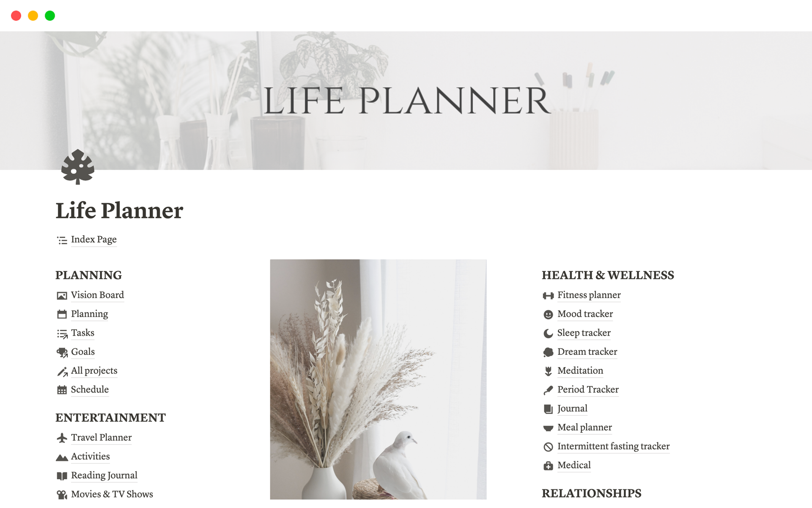
Task: Expand the PLANNING section
Action: 88,274
